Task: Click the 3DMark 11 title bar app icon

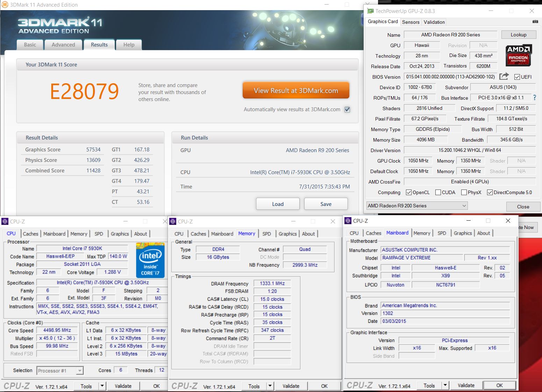Action: [x=5, y=5]
